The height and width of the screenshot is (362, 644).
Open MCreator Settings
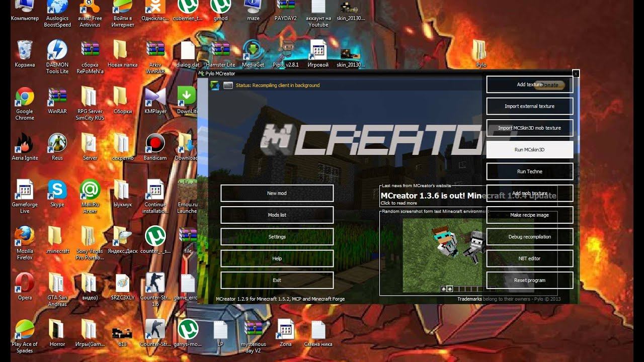point(277,237)
